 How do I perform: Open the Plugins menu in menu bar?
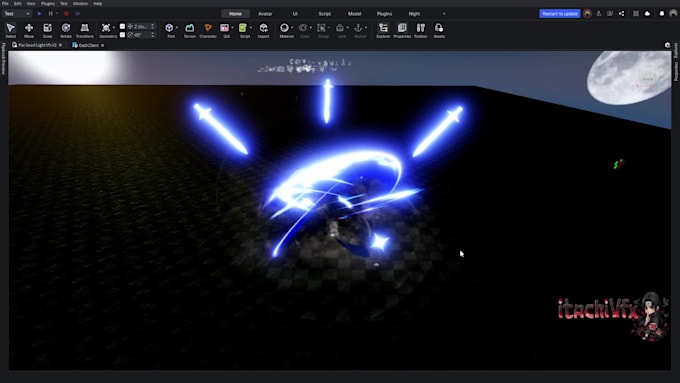48,3
